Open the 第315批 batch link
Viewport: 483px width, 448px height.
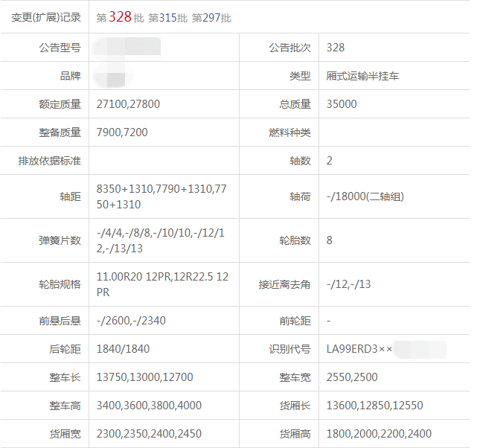click(x=167, y=17)
